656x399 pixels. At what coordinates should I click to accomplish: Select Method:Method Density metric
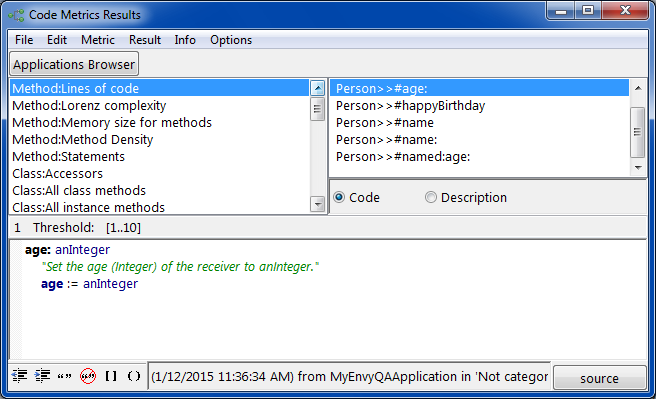[159, 139]
